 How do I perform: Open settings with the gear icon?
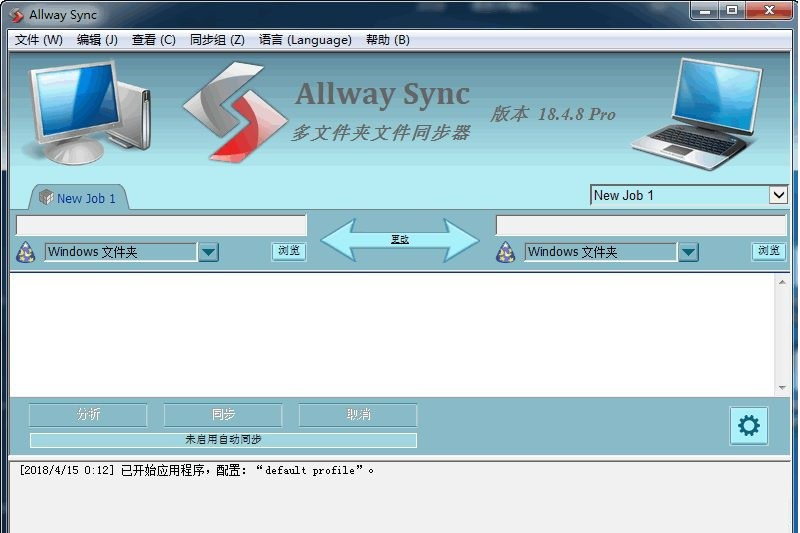point(748,425)
